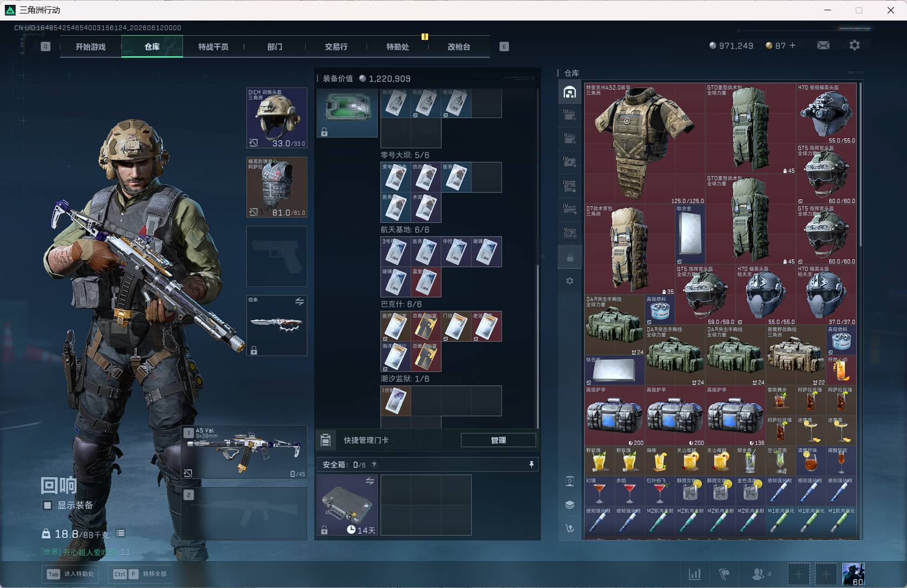
Task: Click the warehouse sort icon
Action: (x=570, y=529)
